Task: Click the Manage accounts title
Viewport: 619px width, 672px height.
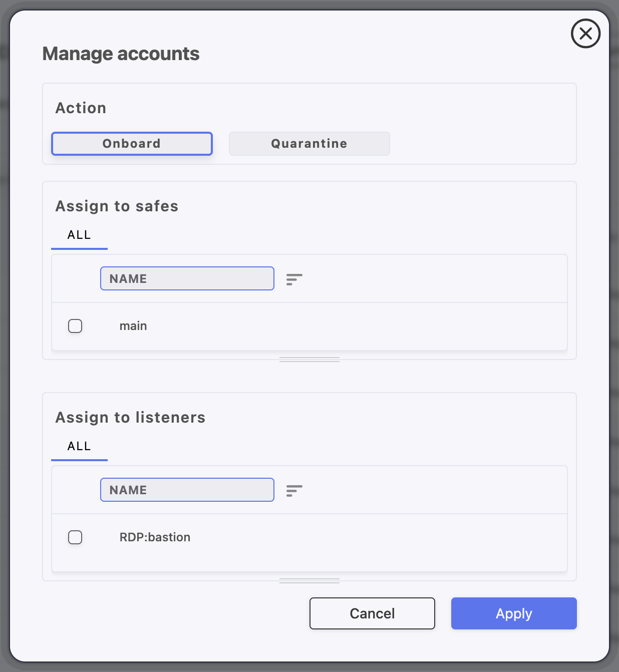Action: click(121, 54)
